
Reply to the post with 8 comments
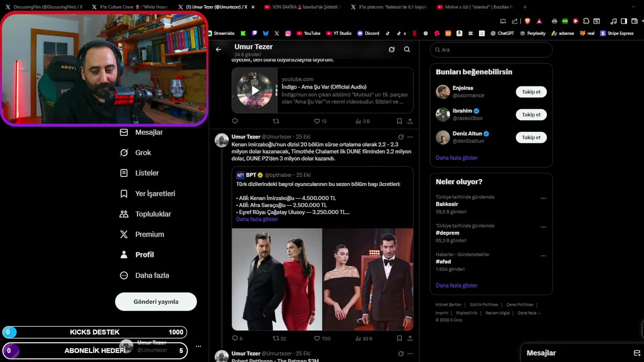coord(237,338)
